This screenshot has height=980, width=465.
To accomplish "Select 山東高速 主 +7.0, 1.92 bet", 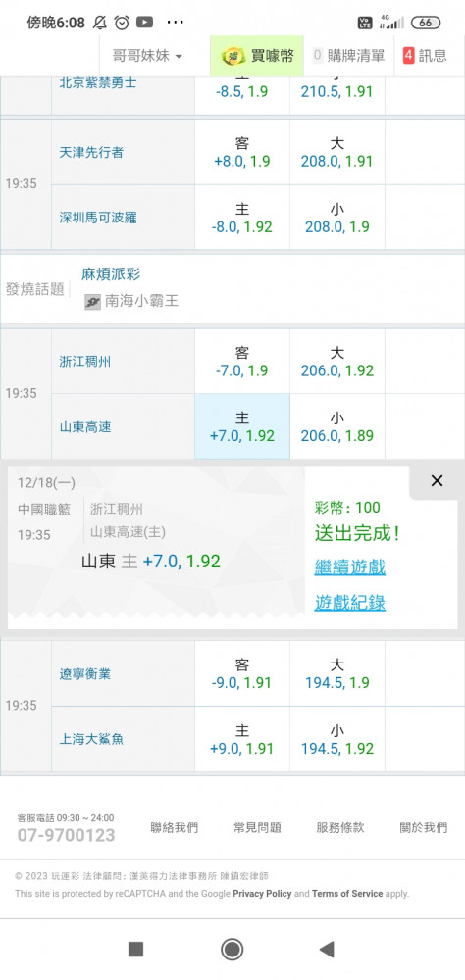I will click(x=242, y=426).
